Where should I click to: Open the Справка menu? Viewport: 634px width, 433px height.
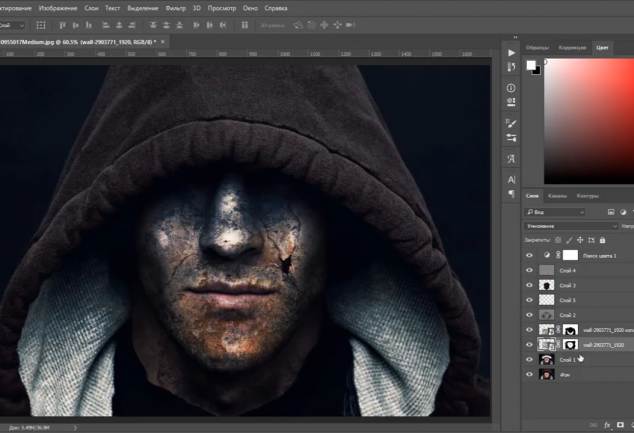click(276, 8)
